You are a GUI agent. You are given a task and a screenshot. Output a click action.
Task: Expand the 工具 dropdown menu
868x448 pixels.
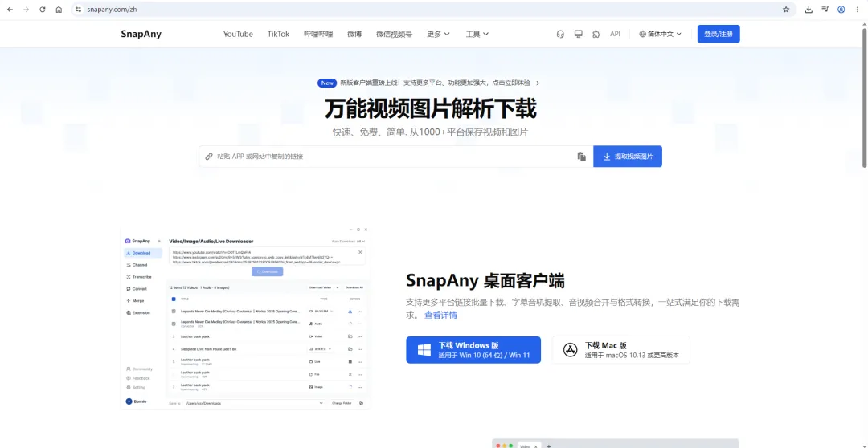pyautogui.click(x=477, y=34)
